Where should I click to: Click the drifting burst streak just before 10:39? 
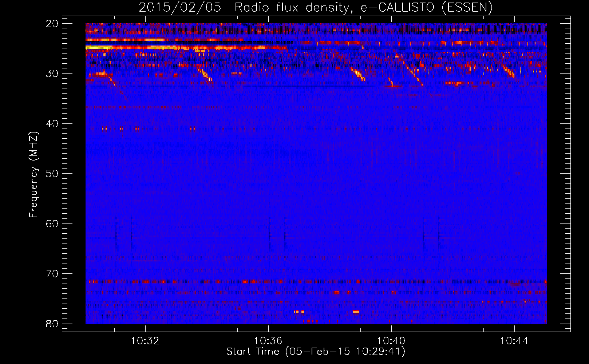tap(358, 74)
